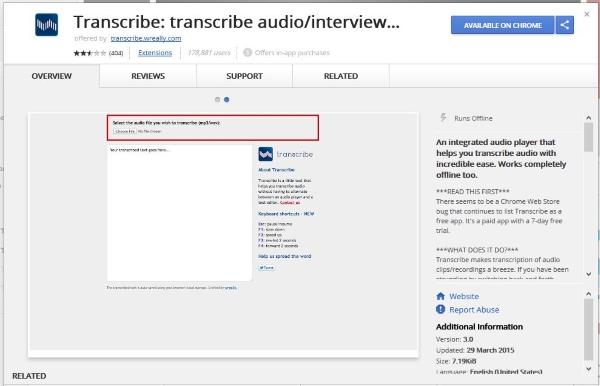600x386 pixels.
Task: Click the Runs Offline lightning icon
Action: (x=443, y=118)
